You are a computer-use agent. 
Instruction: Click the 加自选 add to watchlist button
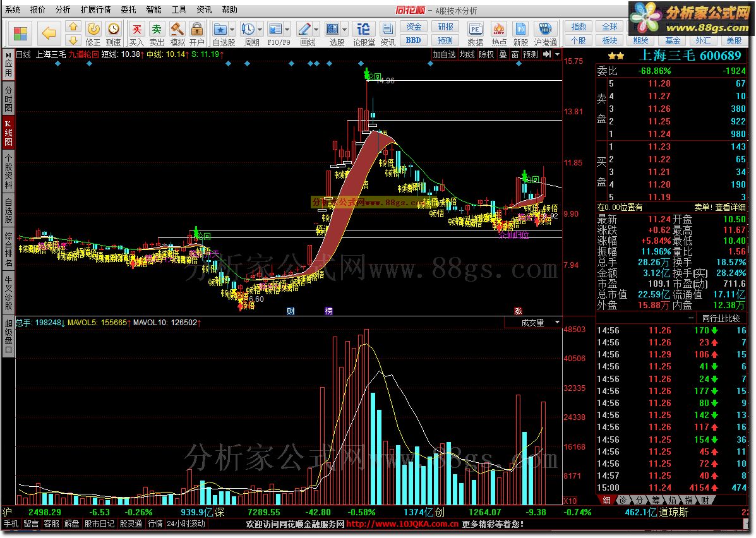[x=444, y=54]
